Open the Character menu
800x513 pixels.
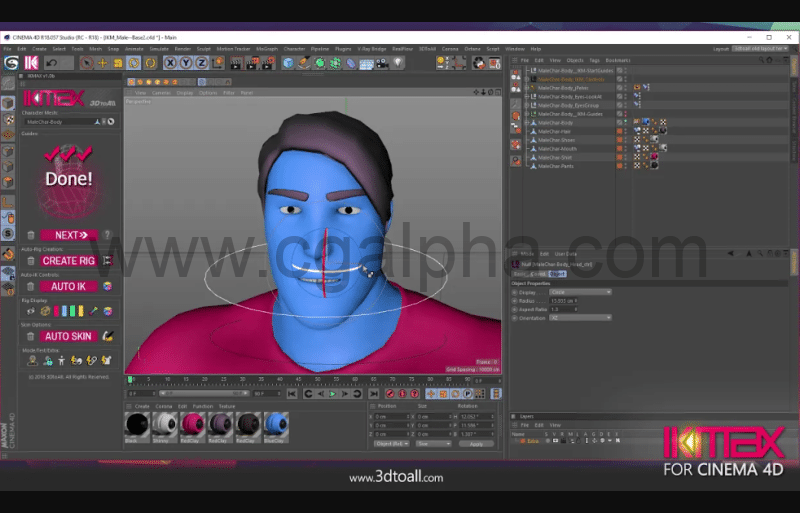click(x=294, y=49)
